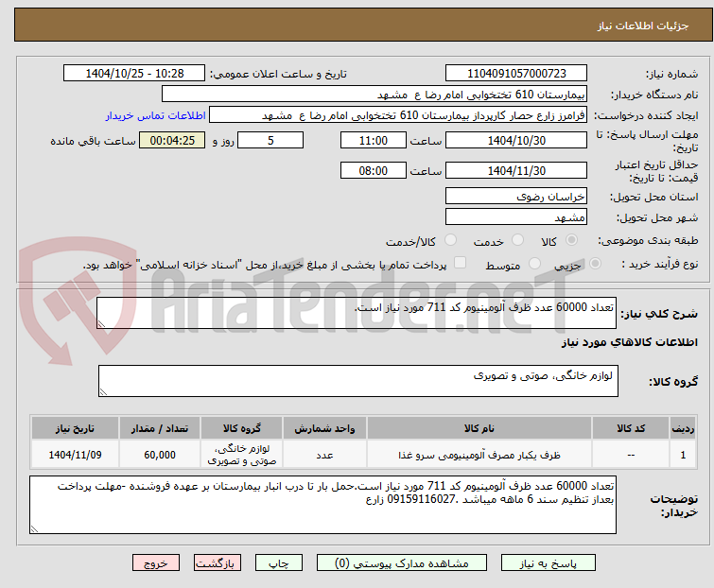Click the لوازم خانگی، صوتی و تصویری table cell
This screenshot has height=588, width=714.
pyautogui.click(x=242, y=455)
